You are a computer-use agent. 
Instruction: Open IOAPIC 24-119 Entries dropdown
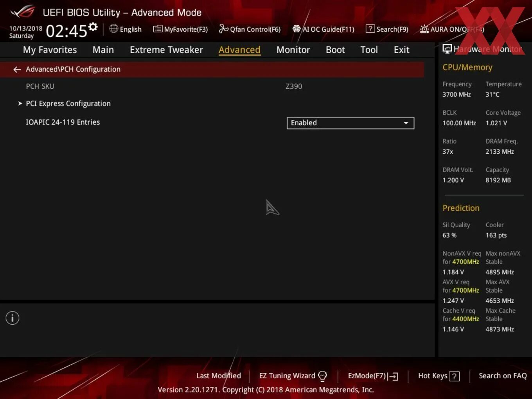(x=350, y=123)
